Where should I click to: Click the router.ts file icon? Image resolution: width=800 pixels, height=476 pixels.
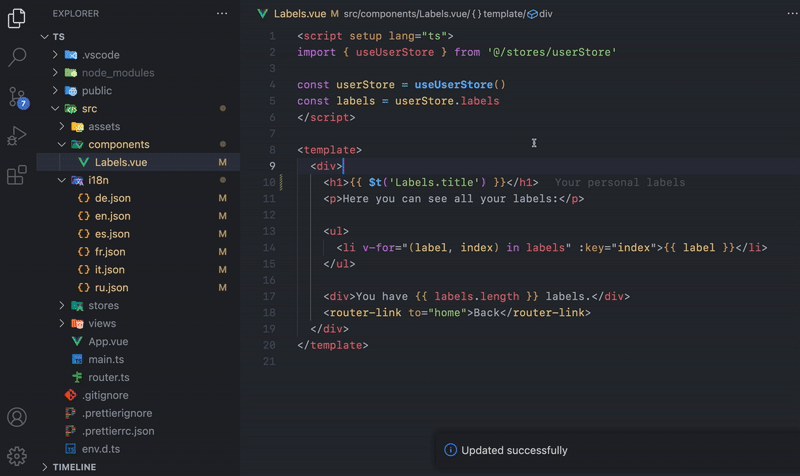tap(77, 377)
